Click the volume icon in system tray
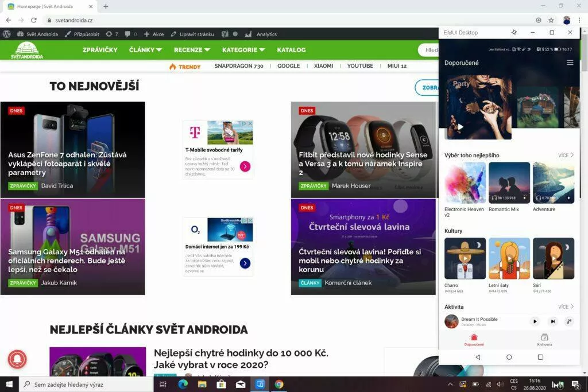 click(x=500, y=384)
